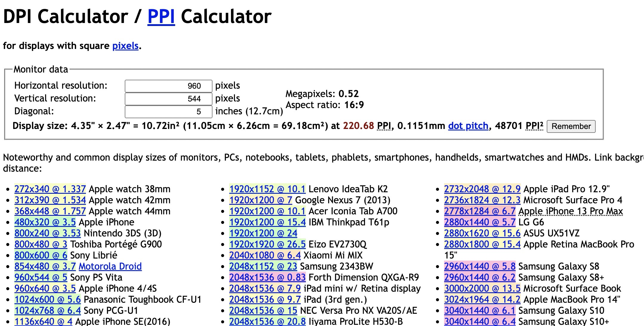The width and height of the screenshot is (644, 326).
Task: Pick 2960x1440 @ 5.8 Galaxy S8 preset
Action: [479, 266]
